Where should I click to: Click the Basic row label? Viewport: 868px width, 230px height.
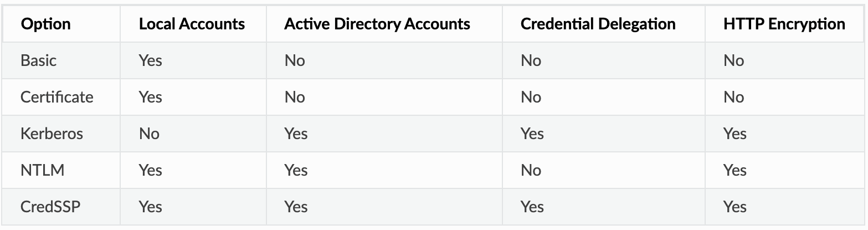click(x=38, y=60)
